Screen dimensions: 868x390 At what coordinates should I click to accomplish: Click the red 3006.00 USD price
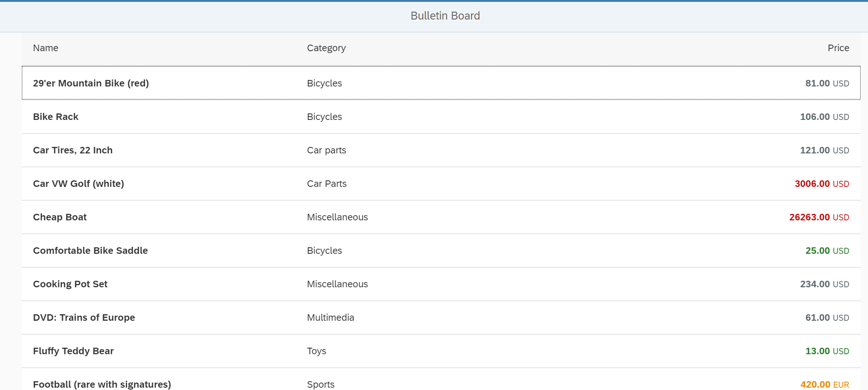pos(822,184)
